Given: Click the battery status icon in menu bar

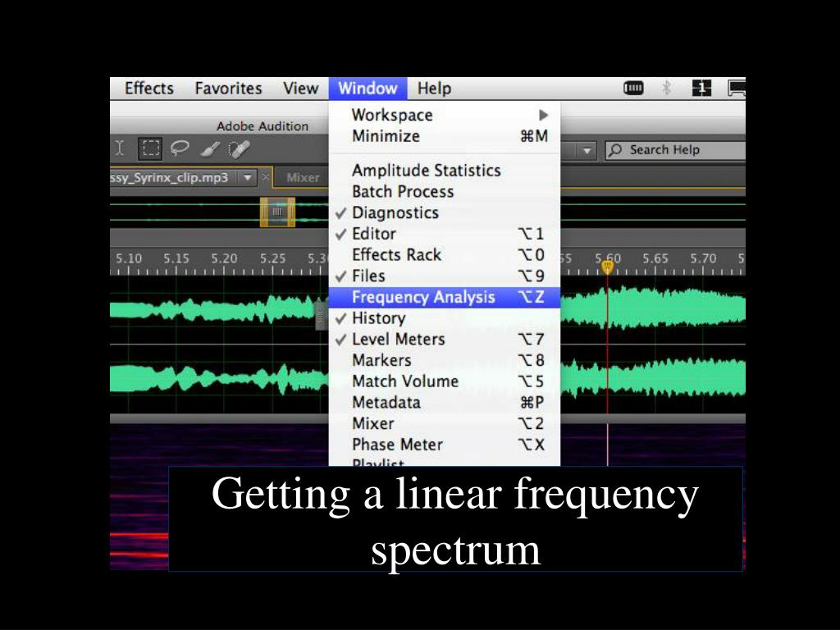Looking at the screenshot, I should click(633, 88).
